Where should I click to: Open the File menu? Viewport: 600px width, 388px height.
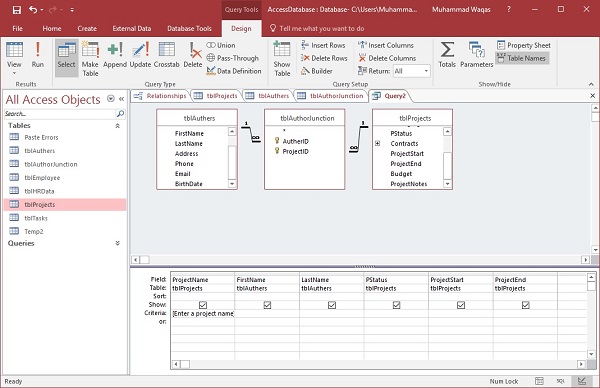pyautogui.click(x=18, y=28)
